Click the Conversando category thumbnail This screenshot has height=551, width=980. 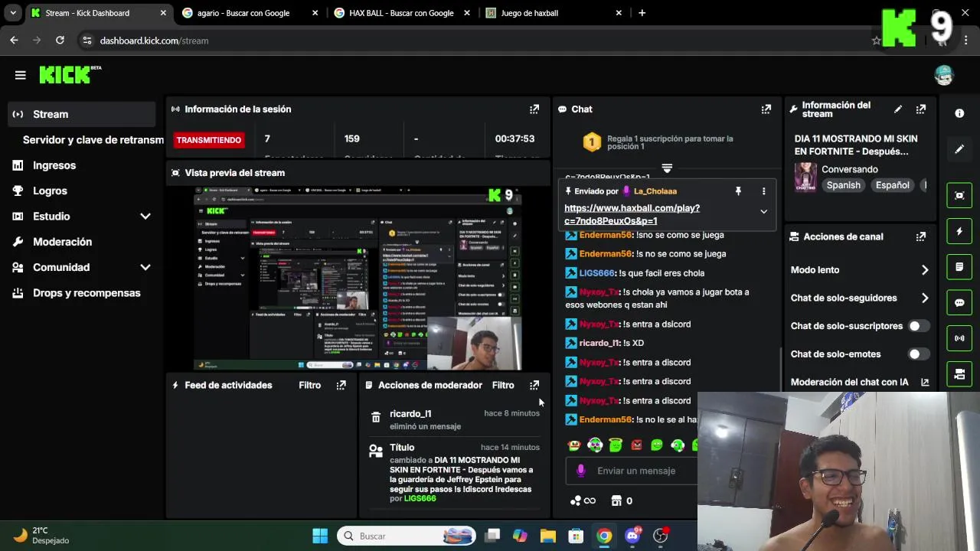point(805,177)
